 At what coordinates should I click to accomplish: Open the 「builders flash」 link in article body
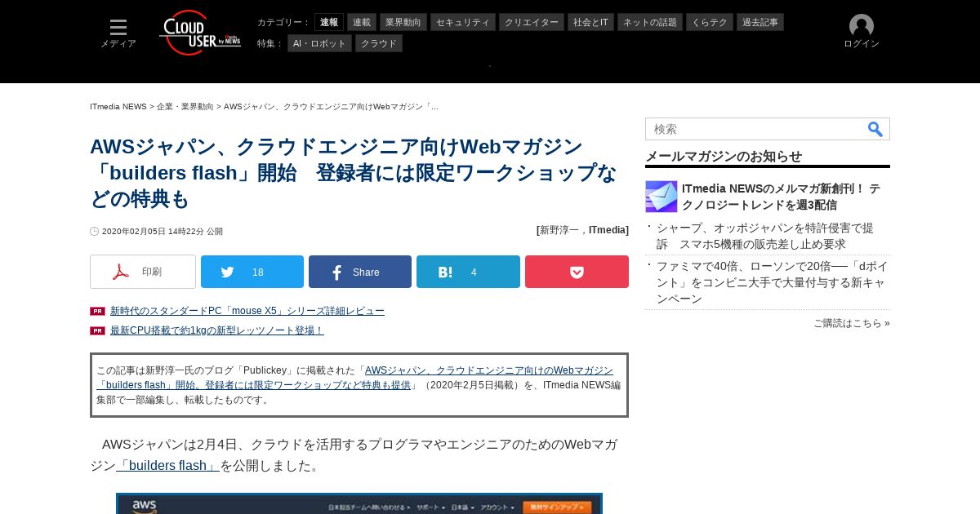click(168, 466)
